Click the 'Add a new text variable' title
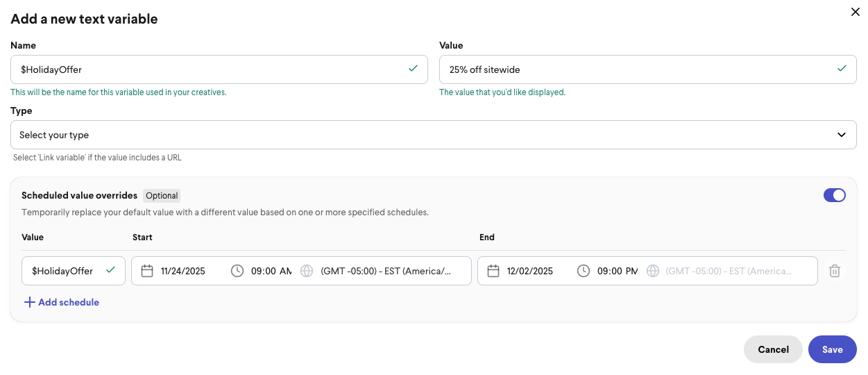The image size is (868, 375). [x=84, y=19]
